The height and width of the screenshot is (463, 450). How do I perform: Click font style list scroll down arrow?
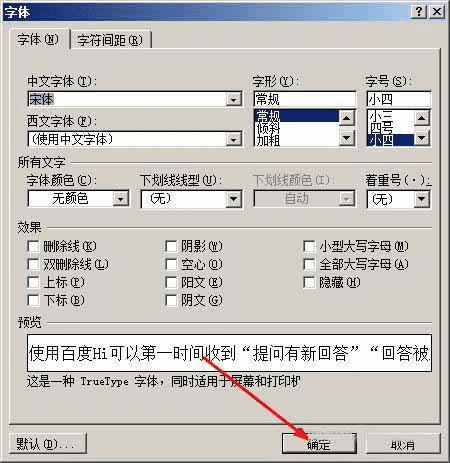pyautogui.click(x=346, y=138)
